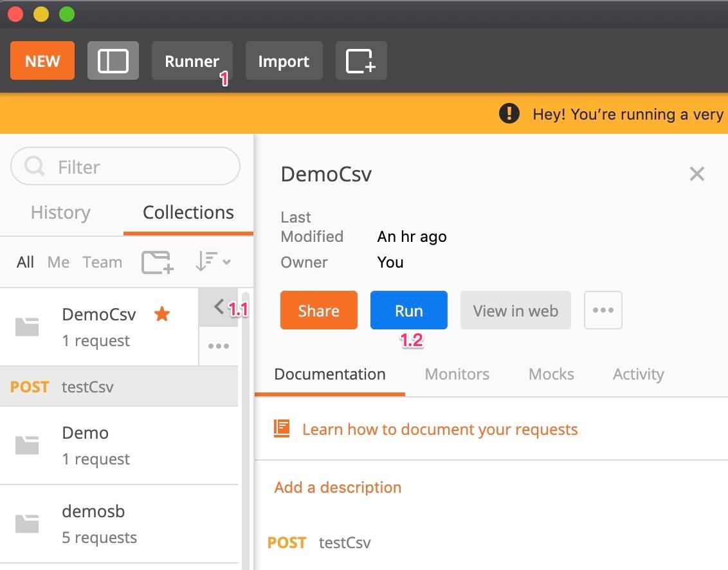
Task: Click the DemoCsv folder icon
Action: 27,327
